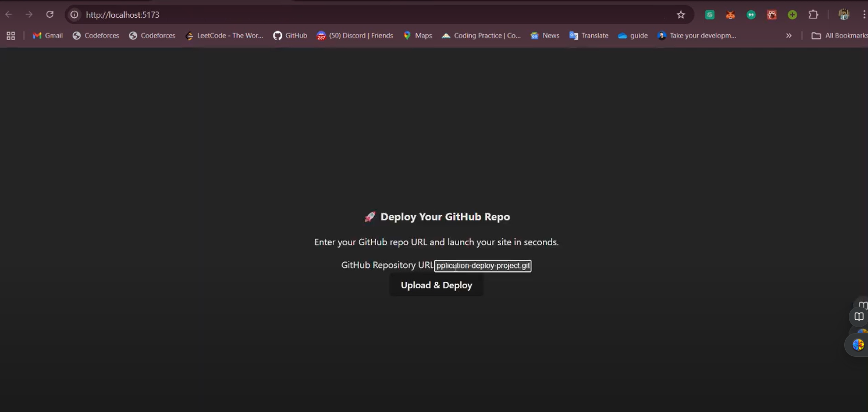Expand hidden bookmarks with the chevron
Viewport: 868px width, 412px height.
pyautogui.click(x=789, y=35)
